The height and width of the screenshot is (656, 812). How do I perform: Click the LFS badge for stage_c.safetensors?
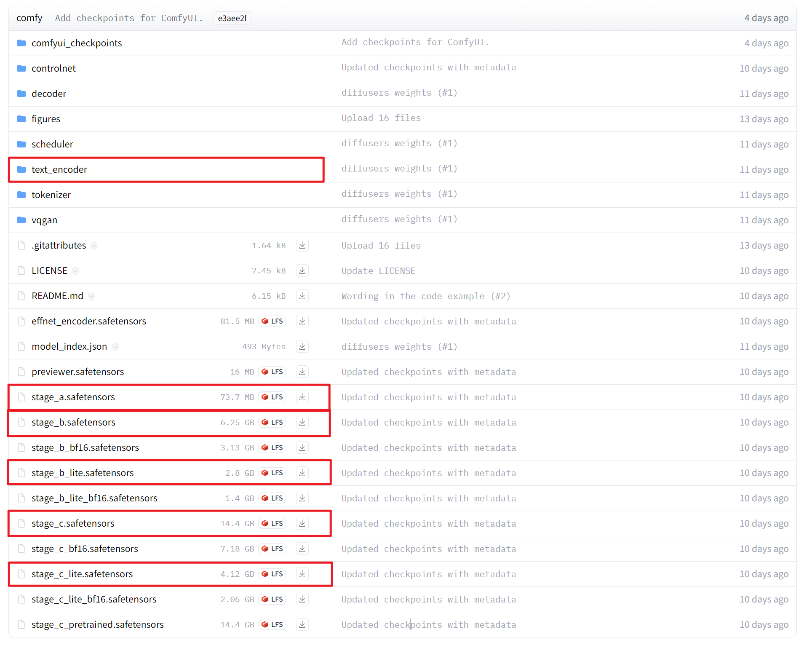[272, 523]
